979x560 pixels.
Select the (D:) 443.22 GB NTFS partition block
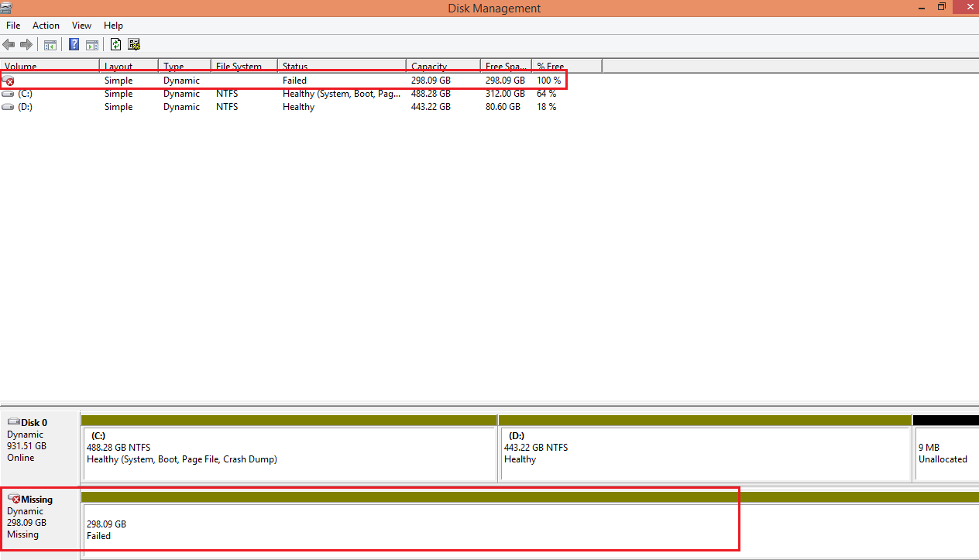coord(705,448)
